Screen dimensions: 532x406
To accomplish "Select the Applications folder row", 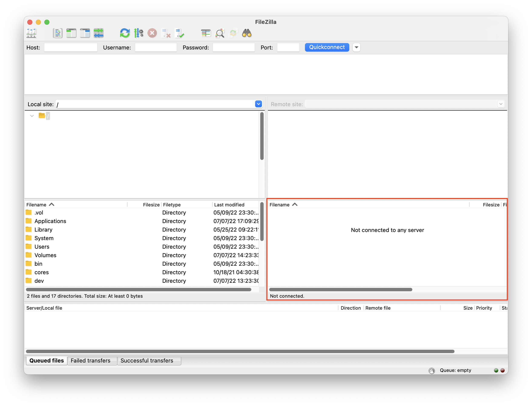I will [50, 221].
